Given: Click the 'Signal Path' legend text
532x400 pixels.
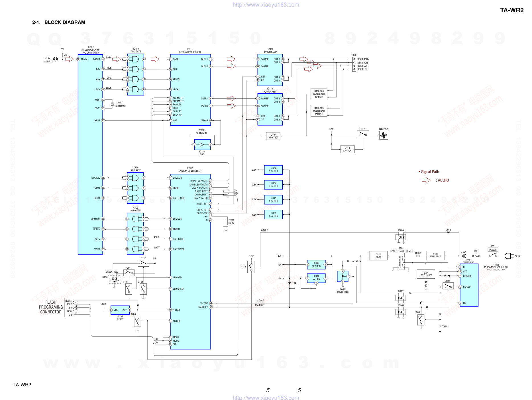Looking at the screenshot, I should (x=430, y=172).
